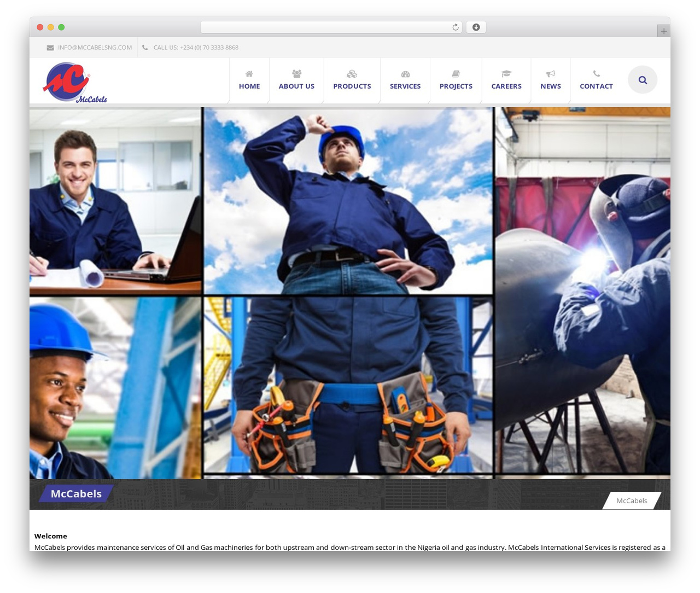Click the Welcome heading text
The image size is (700, 593).
[51, 536]
